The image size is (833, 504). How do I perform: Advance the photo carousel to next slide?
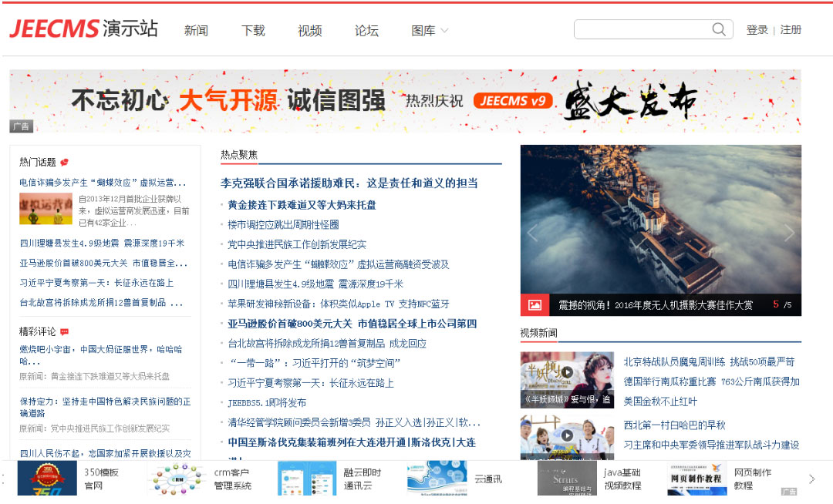click(x=788, y=233)
